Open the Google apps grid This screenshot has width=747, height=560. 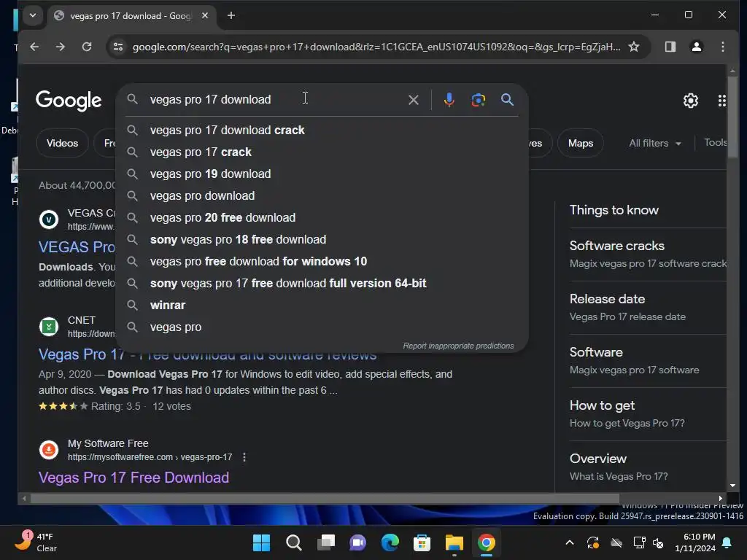click(721, 101)
